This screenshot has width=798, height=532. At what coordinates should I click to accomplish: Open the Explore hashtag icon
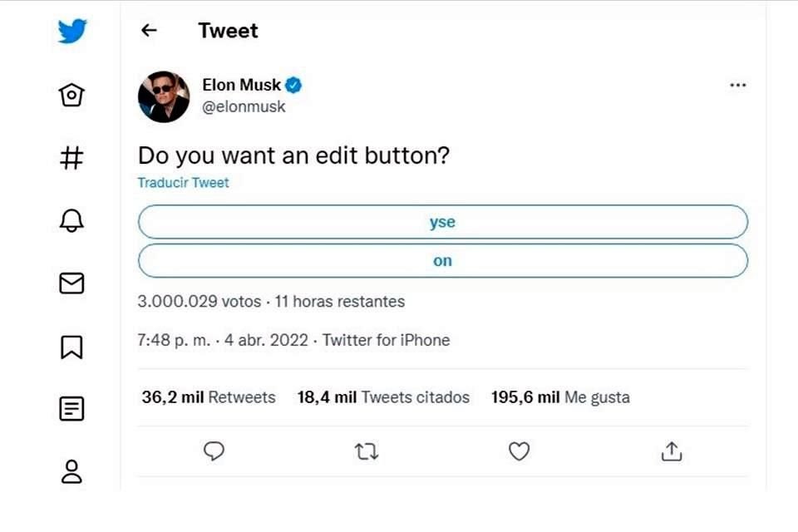coord(72,158)
